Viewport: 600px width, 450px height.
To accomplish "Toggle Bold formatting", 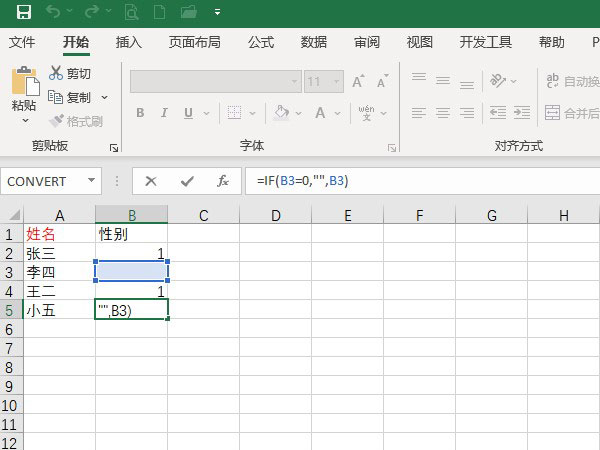I will point(141,113).
